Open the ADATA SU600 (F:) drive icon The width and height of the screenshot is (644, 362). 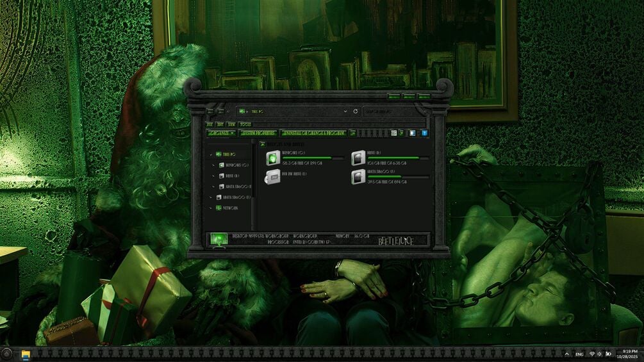(x=358, y=177)
